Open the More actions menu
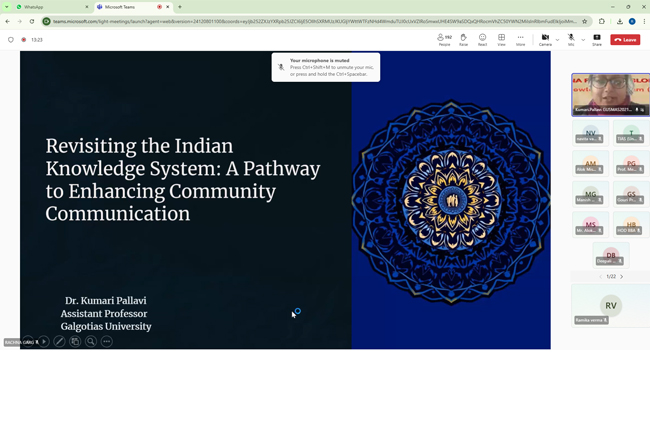The image size is (650, 433). [520, 40]
